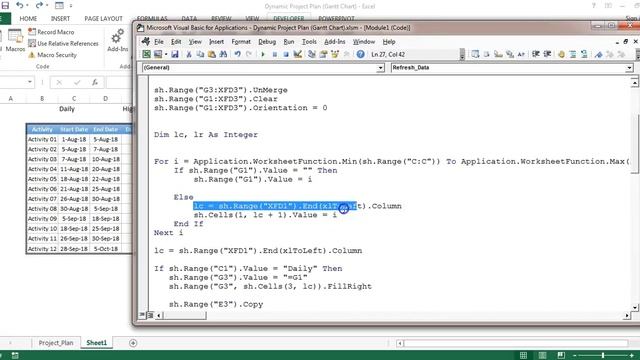Switch to Procedure View in code window

142,315
